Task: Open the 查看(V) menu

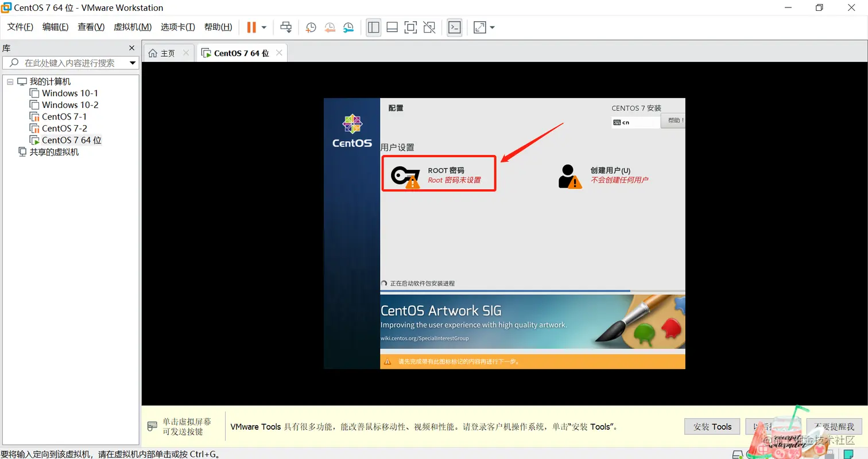Action: click(x=91, y=27)
